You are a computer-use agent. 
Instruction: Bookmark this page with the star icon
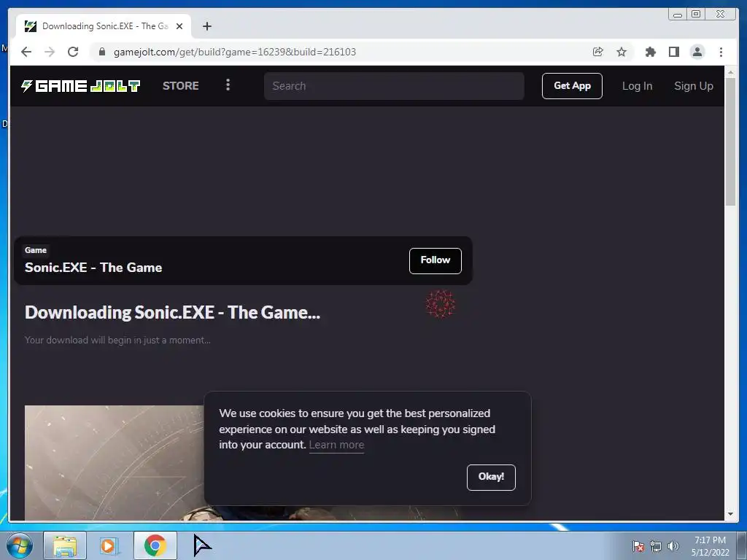pos(622,52)
